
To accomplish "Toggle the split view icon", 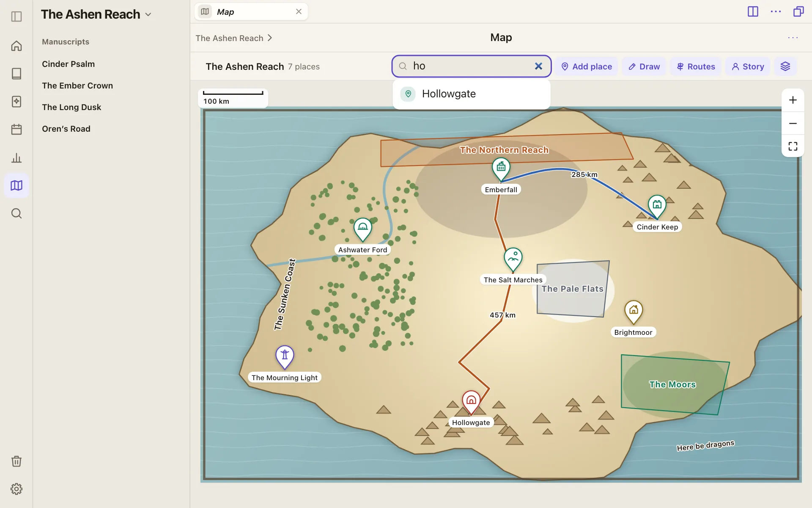I will (x=753, y=11).
